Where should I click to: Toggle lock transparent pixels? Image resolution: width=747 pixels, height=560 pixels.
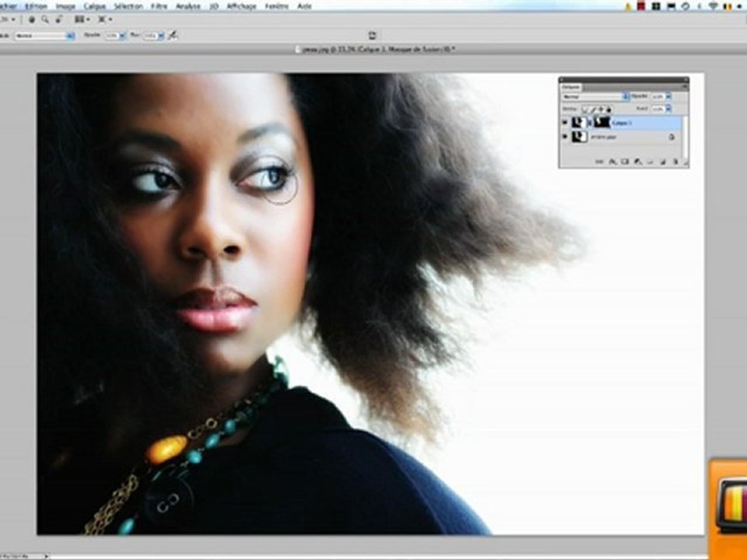pos(585,110)
